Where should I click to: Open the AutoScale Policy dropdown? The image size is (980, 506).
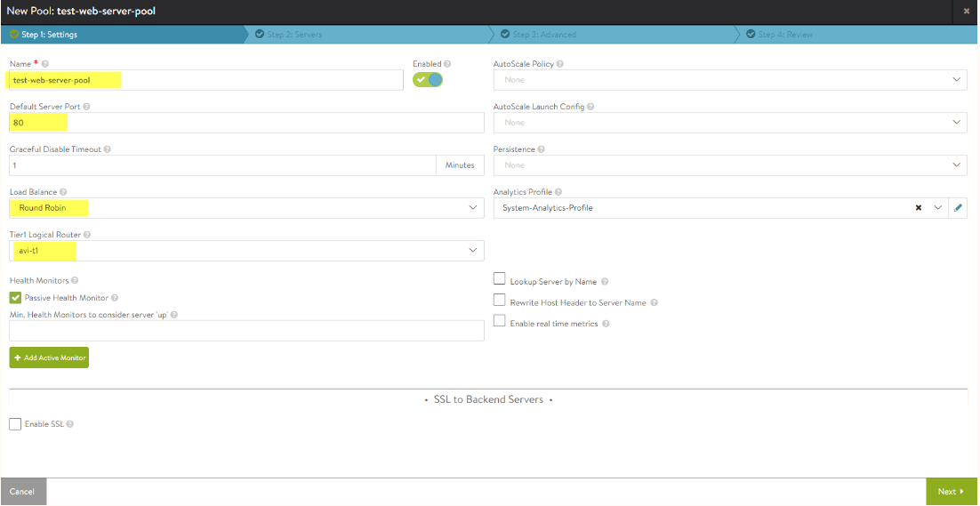(x=731, y=80)
